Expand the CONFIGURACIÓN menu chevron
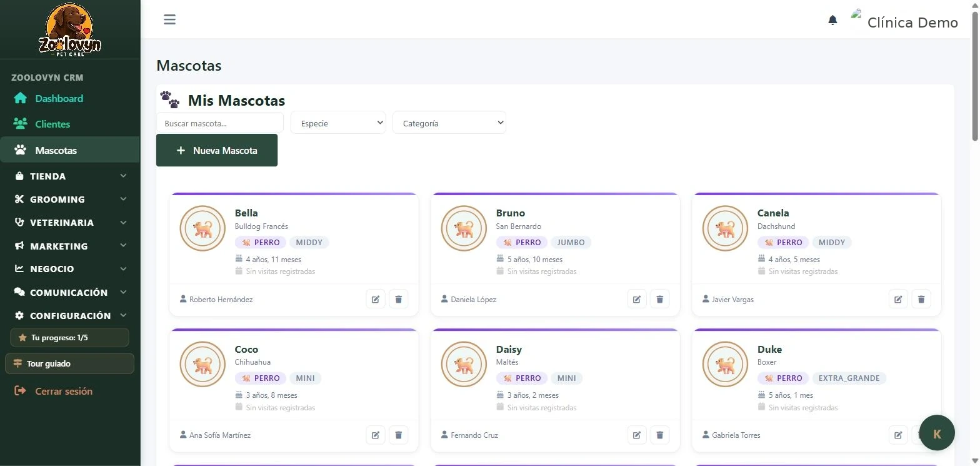 (x=123, y=315)
